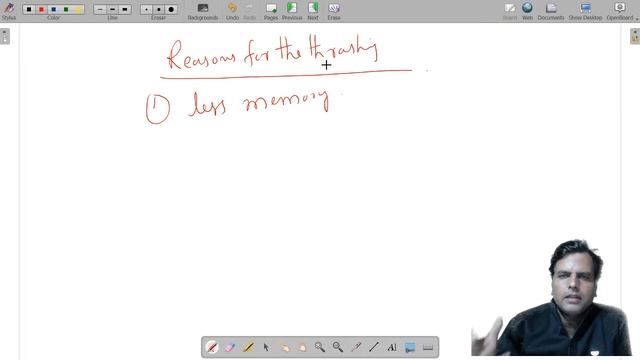The height and width of the screenshot is (360, 640).
Task: Select the medium line width
Action: 112,9
